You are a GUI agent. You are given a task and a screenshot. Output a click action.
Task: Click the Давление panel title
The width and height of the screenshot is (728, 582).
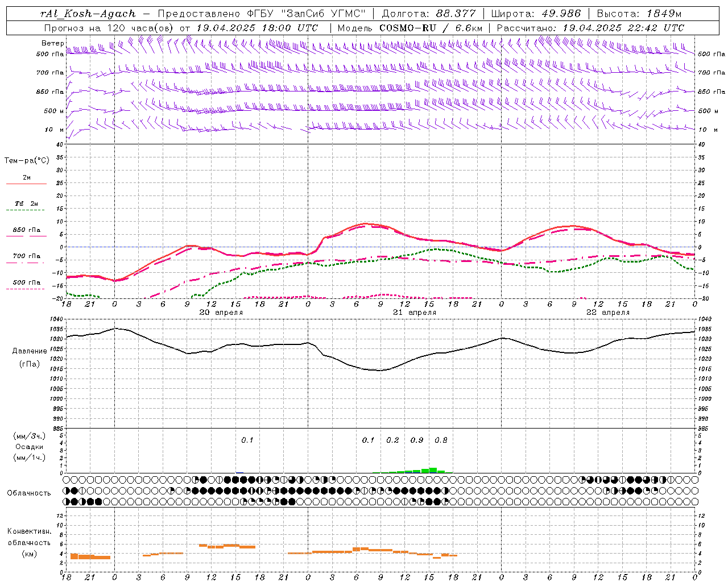click(29, 351)
